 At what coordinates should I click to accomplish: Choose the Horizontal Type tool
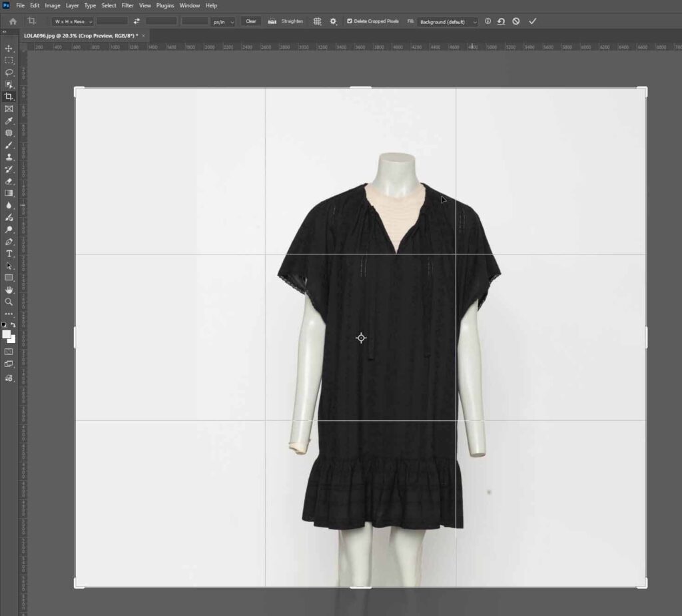pos(9,254)
